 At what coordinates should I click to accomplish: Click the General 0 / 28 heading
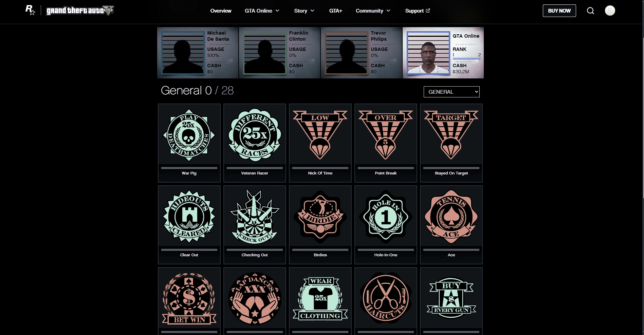197,91
